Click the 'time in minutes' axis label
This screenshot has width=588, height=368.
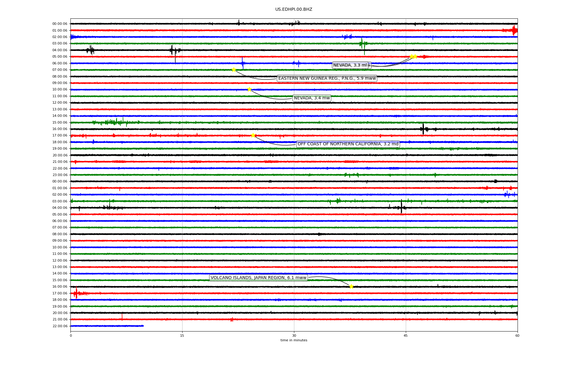click(294, 340)
